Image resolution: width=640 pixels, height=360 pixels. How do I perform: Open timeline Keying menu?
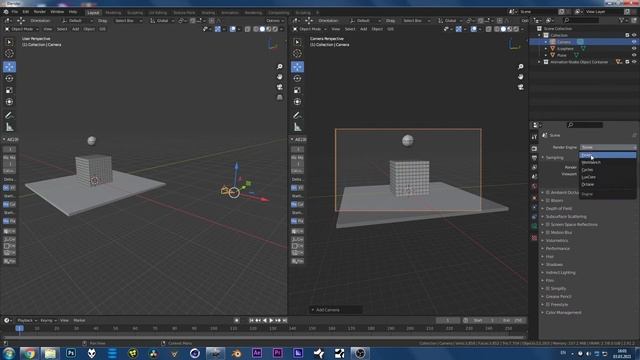(48, 320)
